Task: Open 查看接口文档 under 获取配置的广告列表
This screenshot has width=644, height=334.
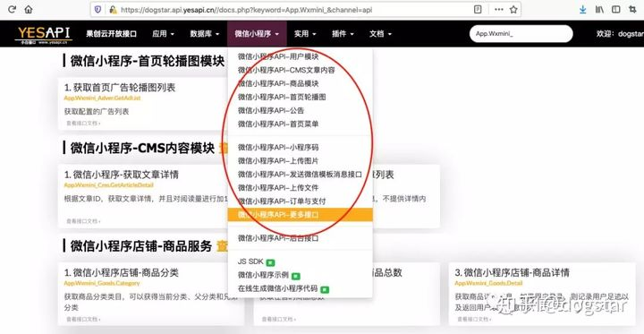Action: tap(83, 123)
